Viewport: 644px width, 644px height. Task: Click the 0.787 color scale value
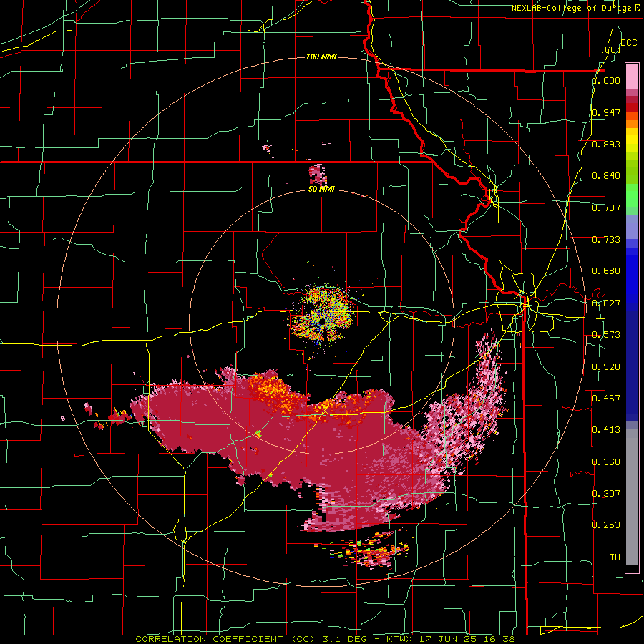click(x=606, y=208)
